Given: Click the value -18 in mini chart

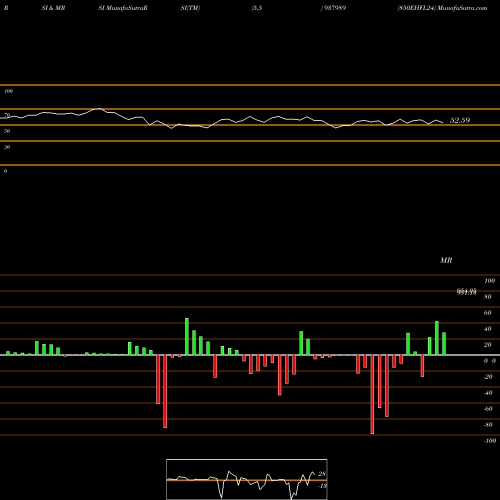Looking at the screenshot, I should (x=322, y=486).
